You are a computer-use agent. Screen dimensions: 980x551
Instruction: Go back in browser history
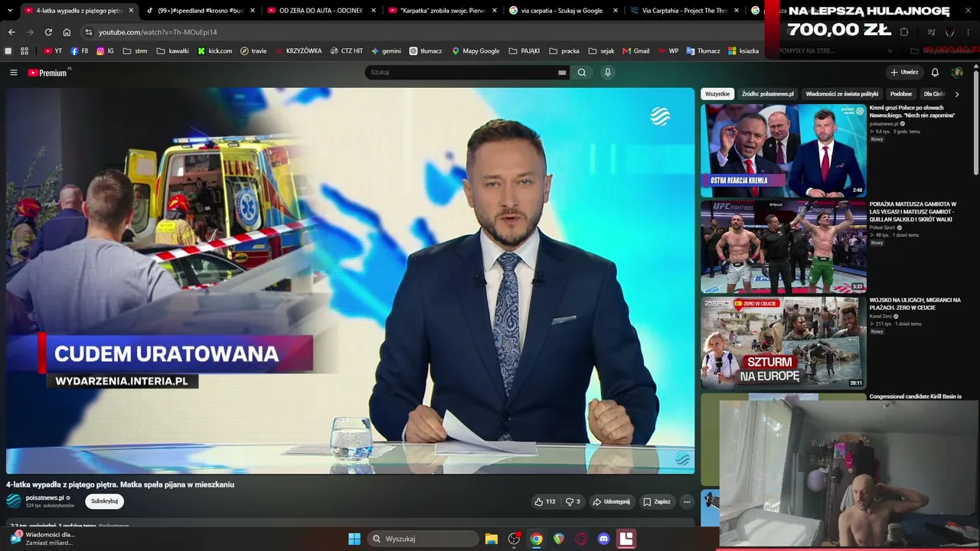point(11,32)
